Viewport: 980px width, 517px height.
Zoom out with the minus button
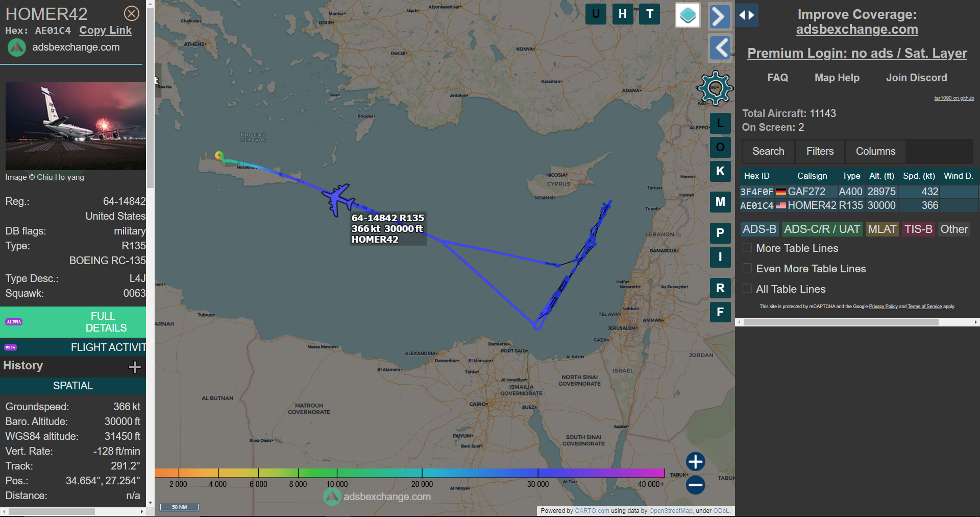pos(695,485)
